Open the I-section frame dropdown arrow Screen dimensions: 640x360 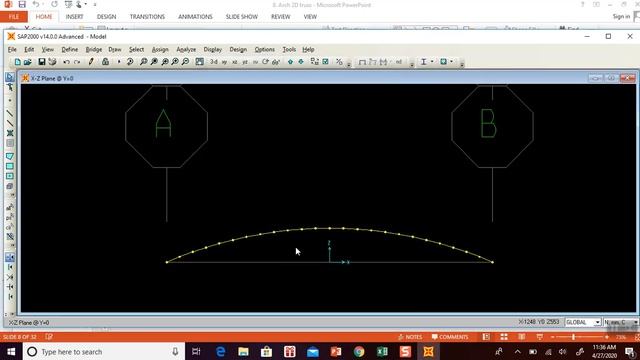pos(432,62)
